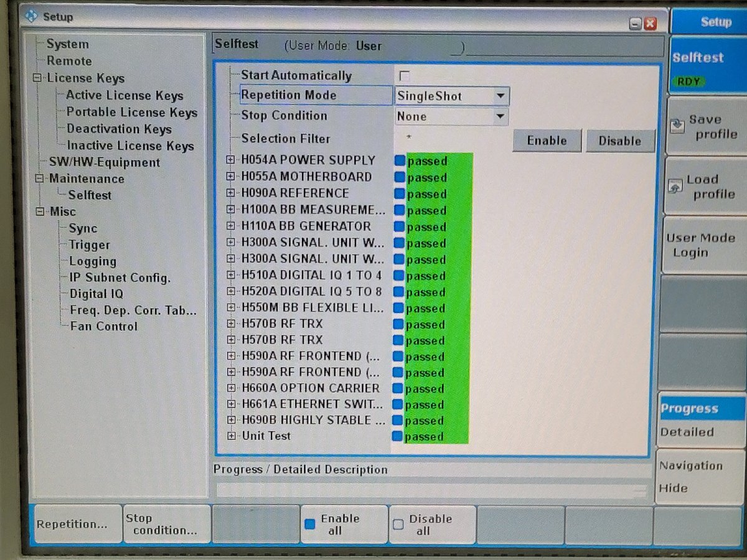Toggle the blue checkbox for H510A DIGITAL IQ 1 TO 4

tap(399, 276)
